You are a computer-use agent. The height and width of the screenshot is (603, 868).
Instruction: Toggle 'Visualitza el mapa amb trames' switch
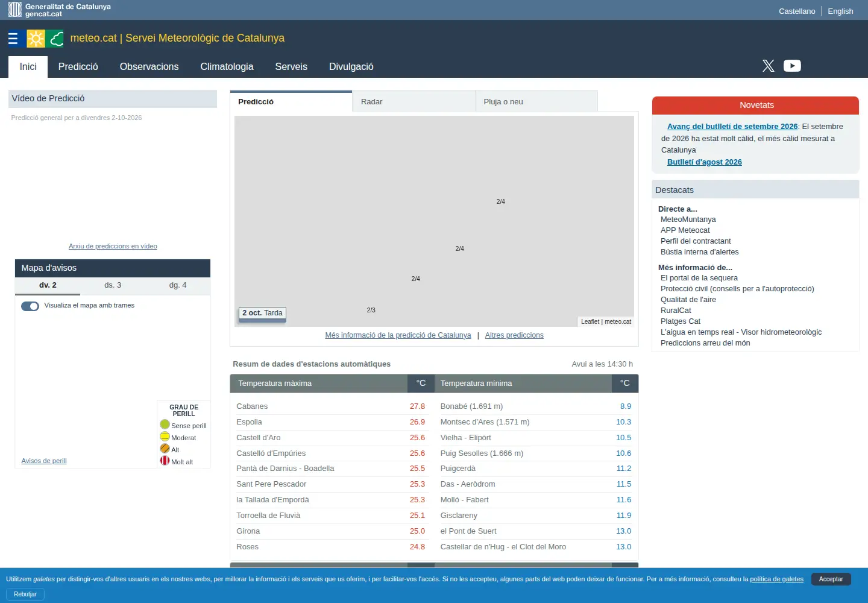[x=30, y=306]
